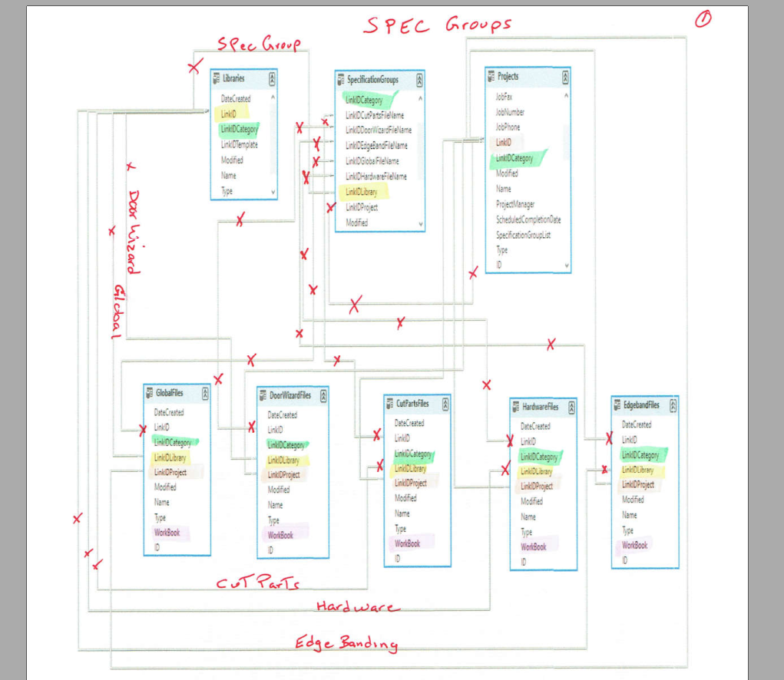This screenshot has height=680, width=784.
Task: Select LinkIDHardwareFileName in SpecificationGroups
Action: [x=376, y=177]
